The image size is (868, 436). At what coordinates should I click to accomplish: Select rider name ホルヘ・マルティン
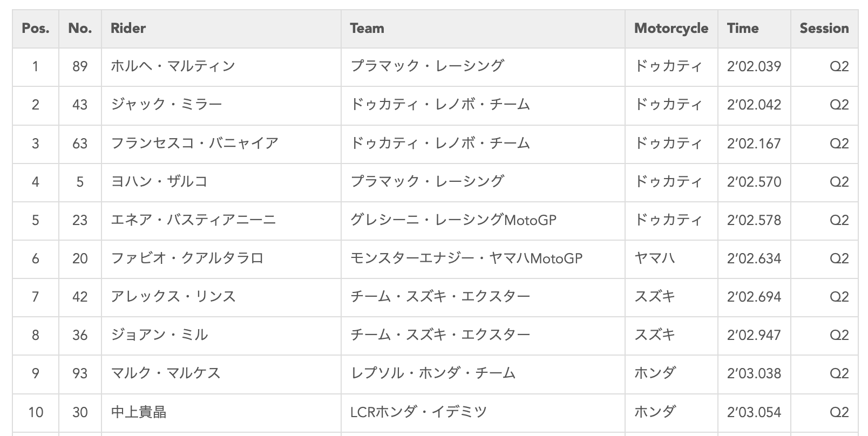point(173,66)
